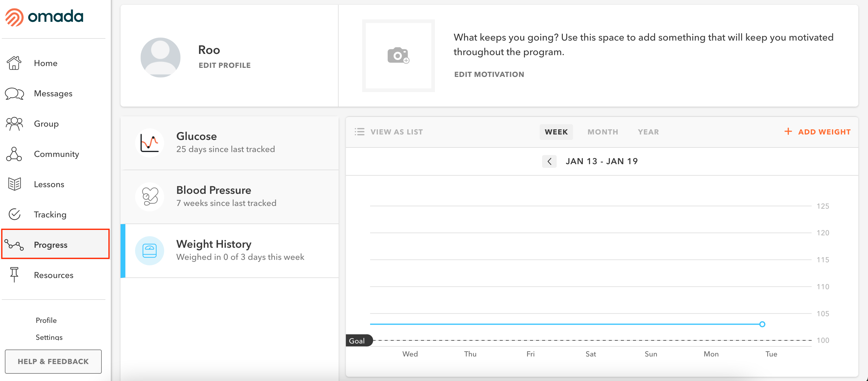Image resolution: width=868 pixels, height=381 pixels.
Task: Click the Group people icon
Action: click(14, 124)
